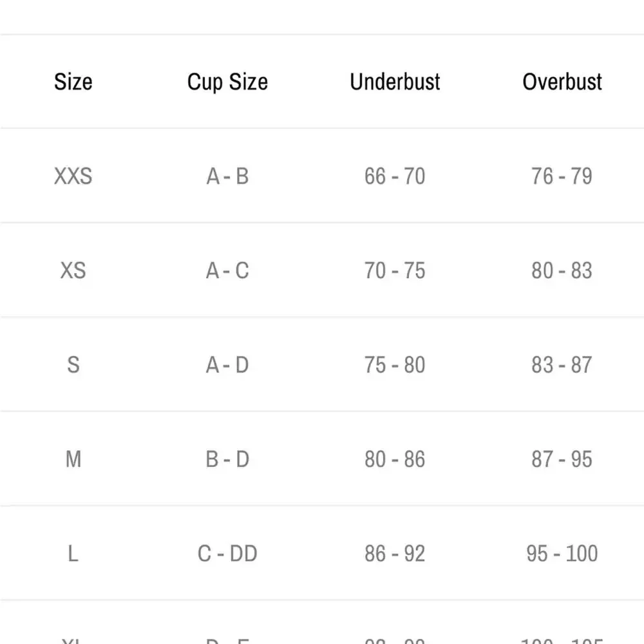The height and width of the screenshot is (644, 644).
Task: Click the 66 - 70 underbust value
Action: 395,176
